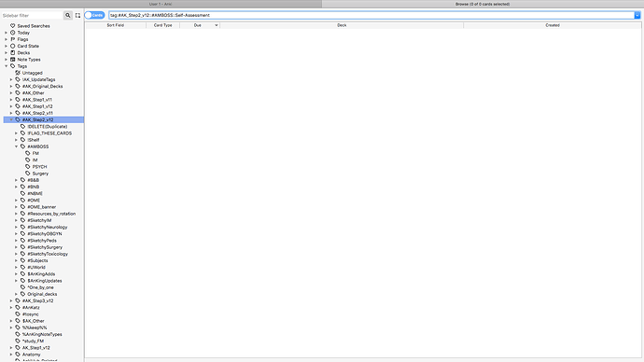Image resolution: width=644 pixels, height=362 pixels.
Task: Sort by the Deck column header
Action: (342, 25)
